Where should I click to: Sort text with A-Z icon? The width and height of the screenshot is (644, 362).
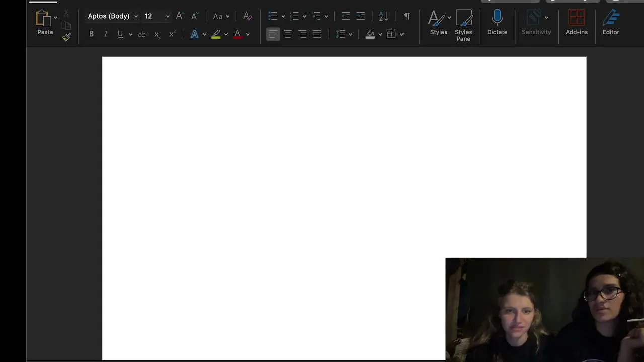click(x=383, y=16)
